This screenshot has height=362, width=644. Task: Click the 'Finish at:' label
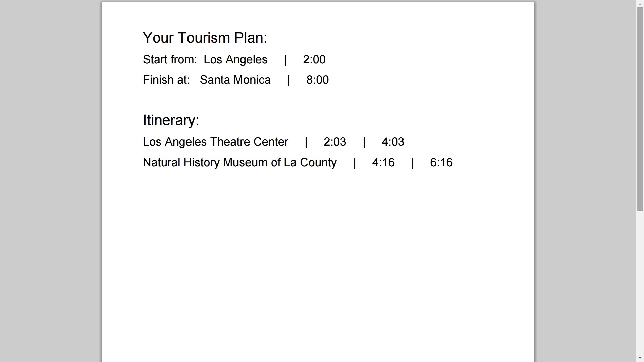pyautogui.click(x=166, y=80)
